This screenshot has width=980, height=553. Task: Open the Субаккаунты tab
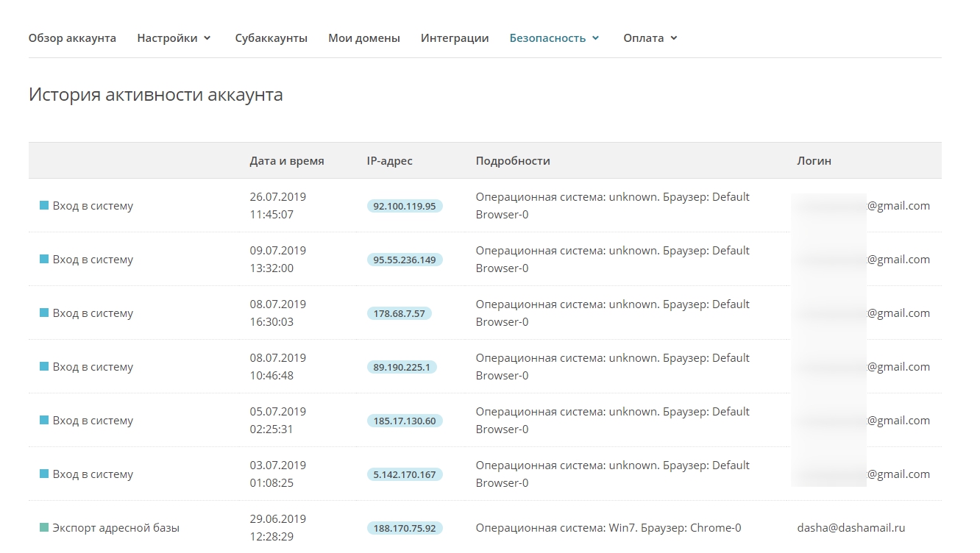tap(271, 38)
